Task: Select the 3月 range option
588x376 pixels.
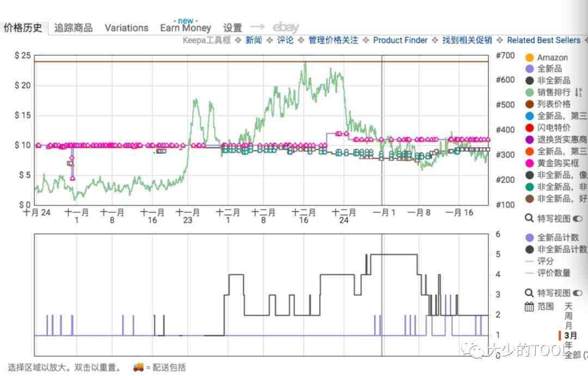Action: pos(570,335)
